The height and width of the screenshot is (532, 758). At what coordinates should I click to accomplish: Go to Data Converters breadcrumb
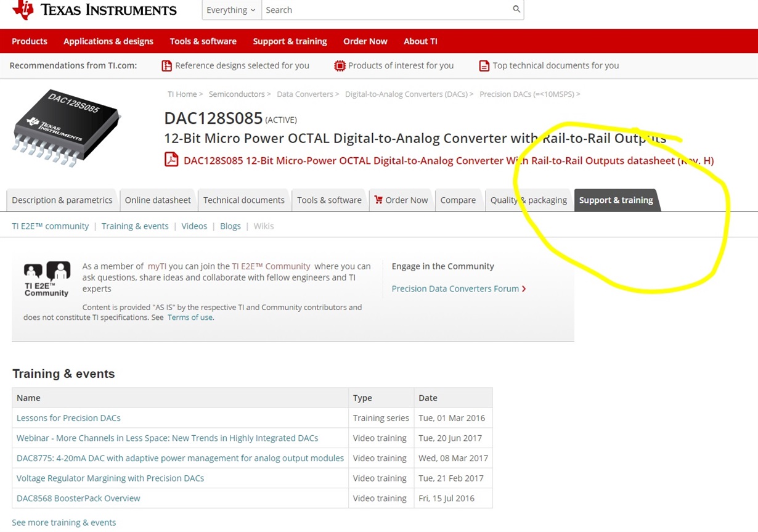tap(305, 94)
